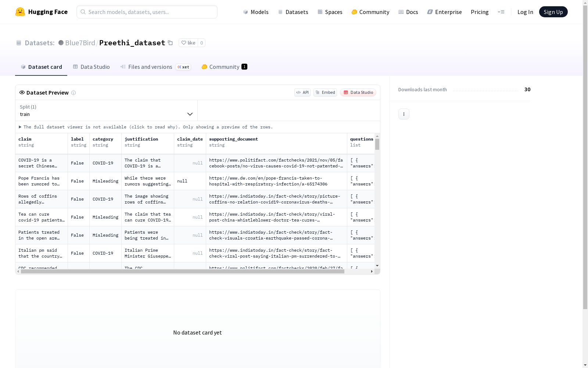Viewport: 588px width, 368px height.
Task: Click the indiatoday whistleblower-doctor-tea URL cell
Action: tap(276, 217)
